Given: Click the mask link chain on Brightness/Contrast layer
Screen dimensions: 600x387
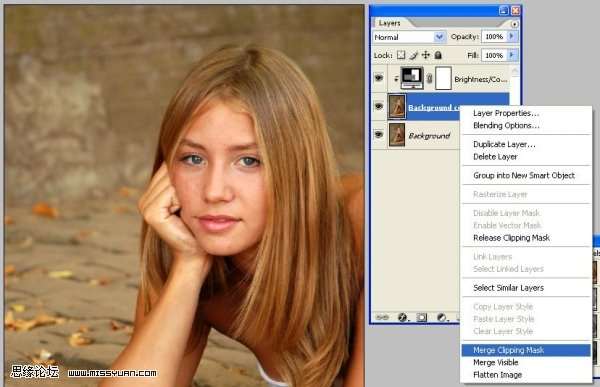Looking at the screenshot, I should (429, 78).
